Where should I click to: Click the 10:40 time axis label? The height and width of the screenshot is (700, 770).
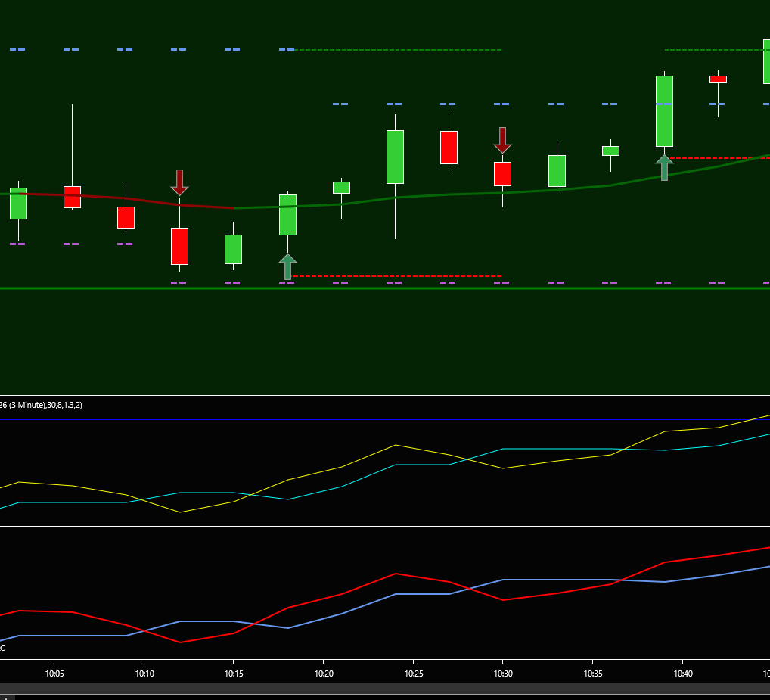(x=683, y=674)
